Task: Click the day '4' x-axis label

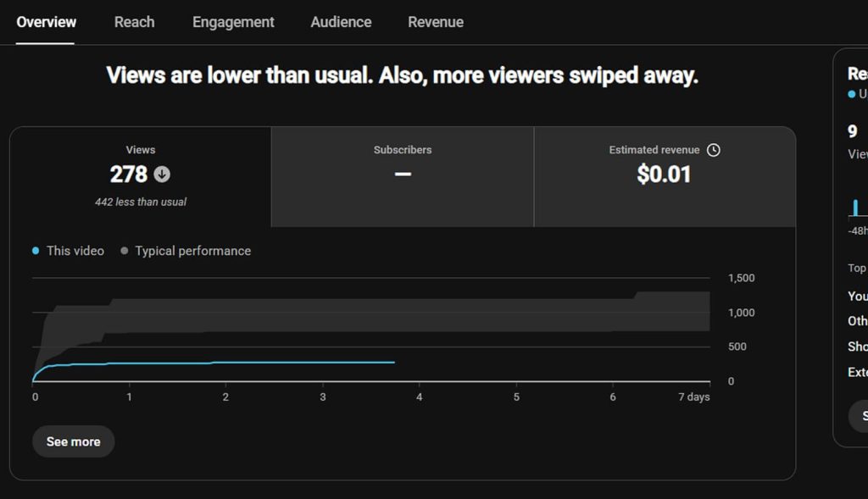Action: click(419, 396)
